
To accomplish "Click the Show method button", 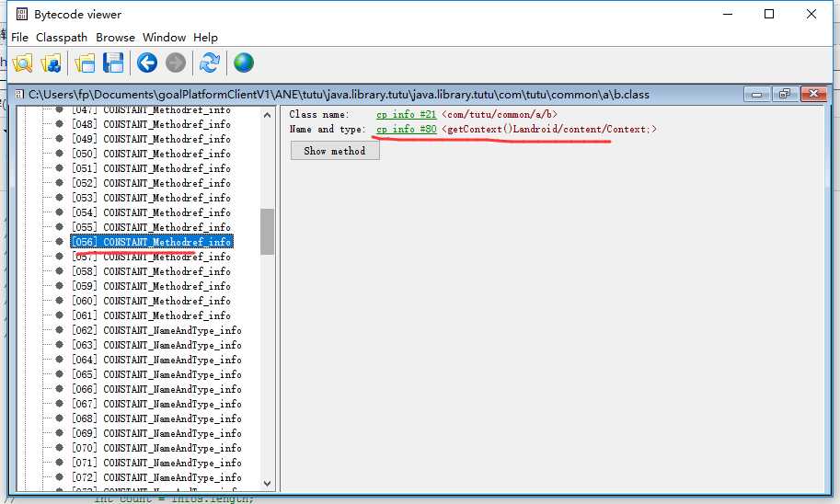I will click(335, 151).
